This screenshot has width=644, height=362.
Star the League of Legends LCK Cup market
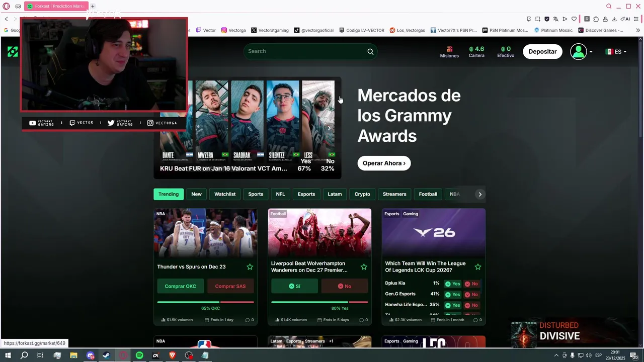click(x=478, y=267)
